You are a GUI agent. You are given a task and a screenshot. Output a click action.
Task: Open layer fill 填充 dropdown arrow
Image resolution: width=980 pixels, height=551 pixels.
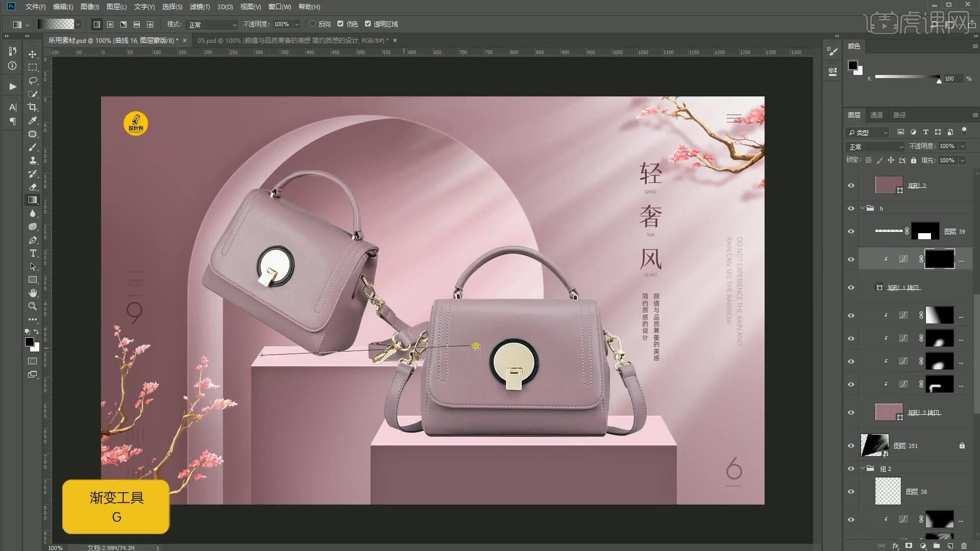pos(963,160)
